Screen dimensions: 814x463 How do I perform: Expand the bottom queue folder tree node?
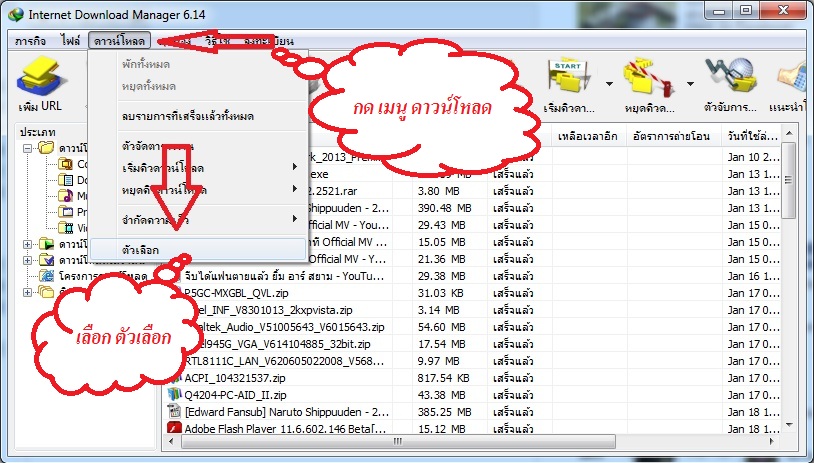point(28,292)
